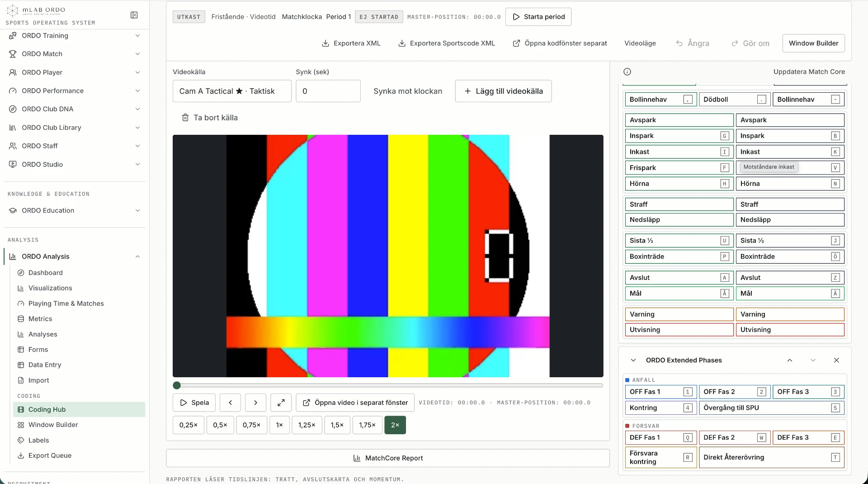Click the Synk (sek) input field
Viewport: 868px width, 484px height.
tap(328, 91)
